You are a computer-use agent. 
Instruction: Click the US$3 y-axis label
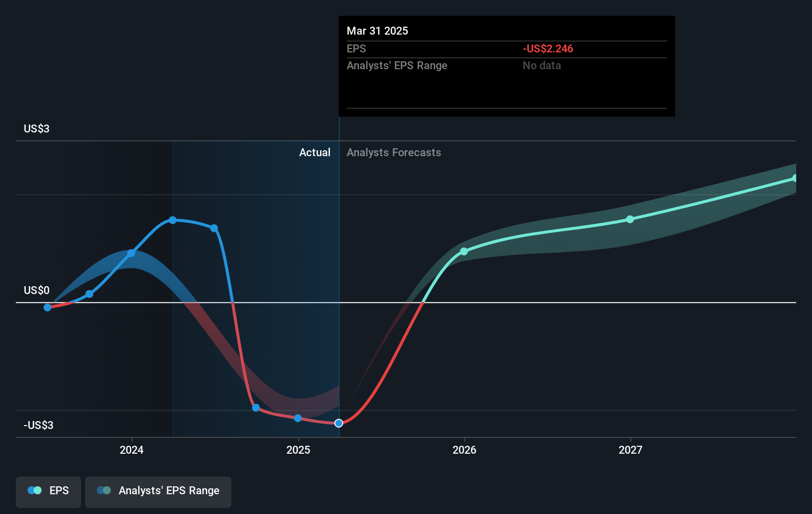pos(37,128)
